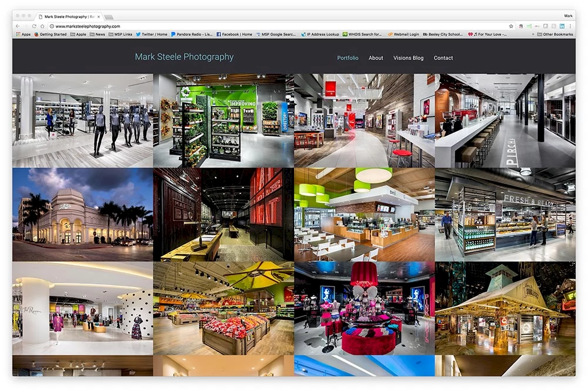Screen dimensions: 588x391
Task: Open the Portfolio menu item
Action: (x=348, y=58)
